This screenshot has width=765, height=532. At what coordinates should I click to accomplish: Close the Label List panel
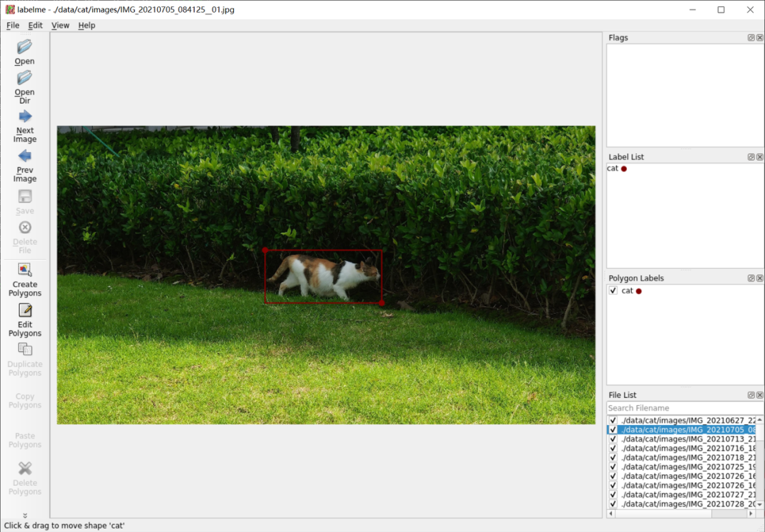759,157
